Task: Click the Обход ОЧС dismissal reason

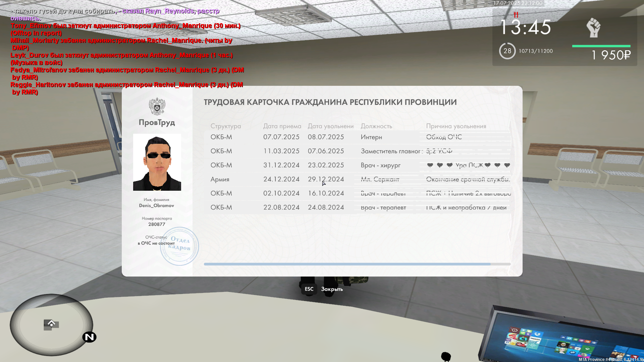Action: tap(444, 137)
